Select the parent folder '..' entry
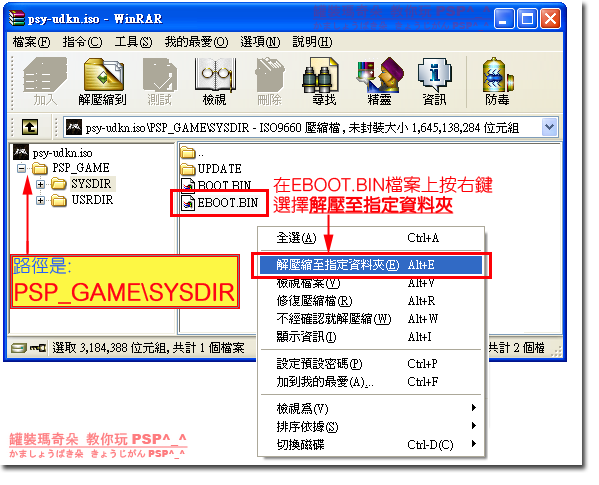Screen dimensions: 599x485 tap(192, 153)
